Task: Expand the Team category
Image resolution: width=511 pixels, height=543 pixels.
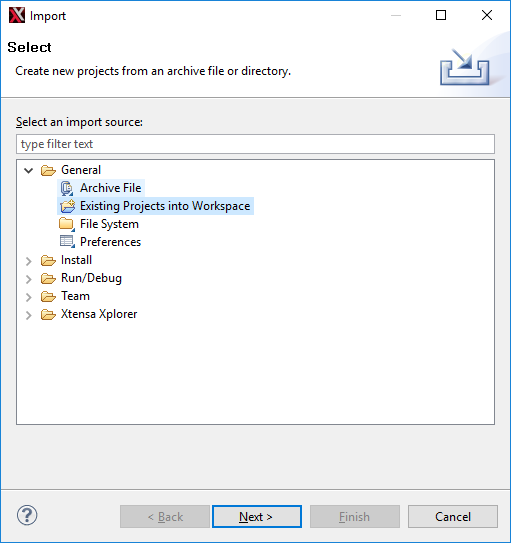Action: (x=28, y=297)
